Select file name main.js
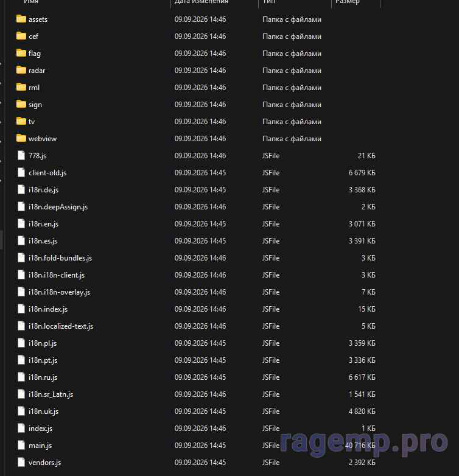 [40, 446]
